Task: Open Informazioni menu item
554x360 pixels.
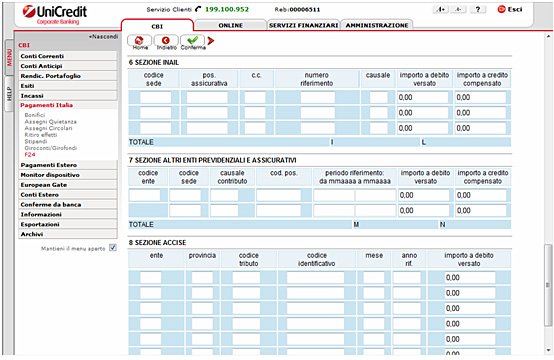Action: click(68, 214)
